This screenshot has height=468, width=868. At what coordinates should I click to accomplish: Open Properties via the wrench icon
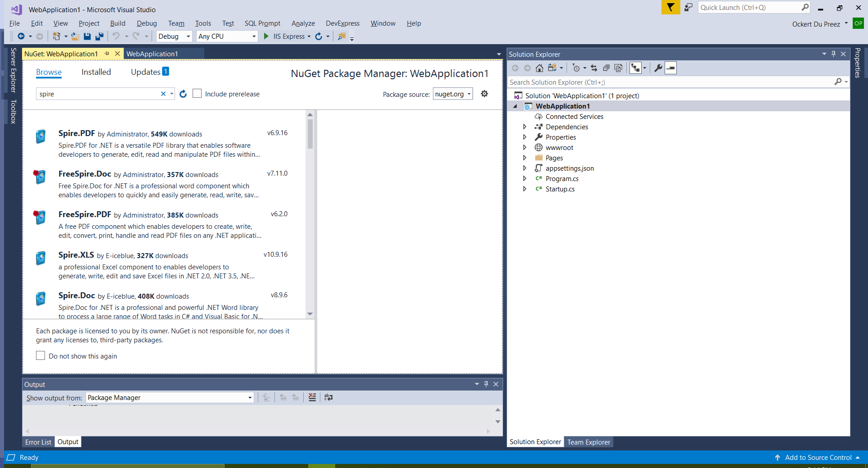(x=658, y=68)
